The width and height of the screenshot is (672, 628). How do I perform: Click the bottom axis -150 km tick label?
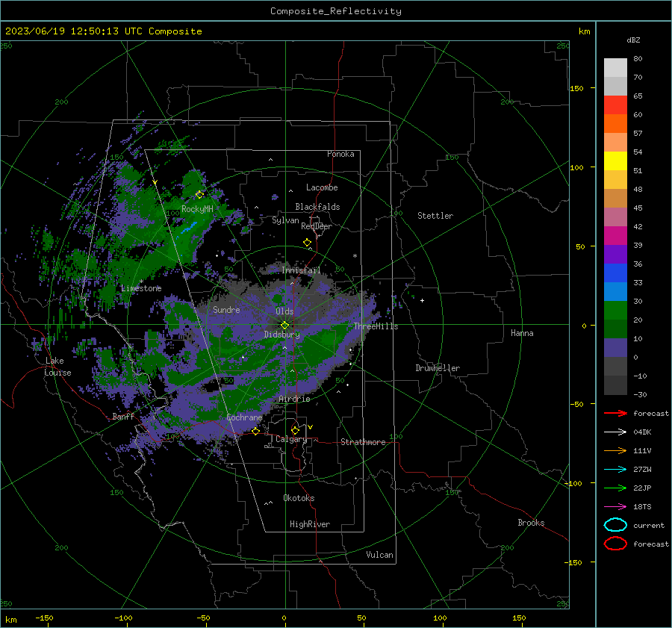(x=44, y=618)
